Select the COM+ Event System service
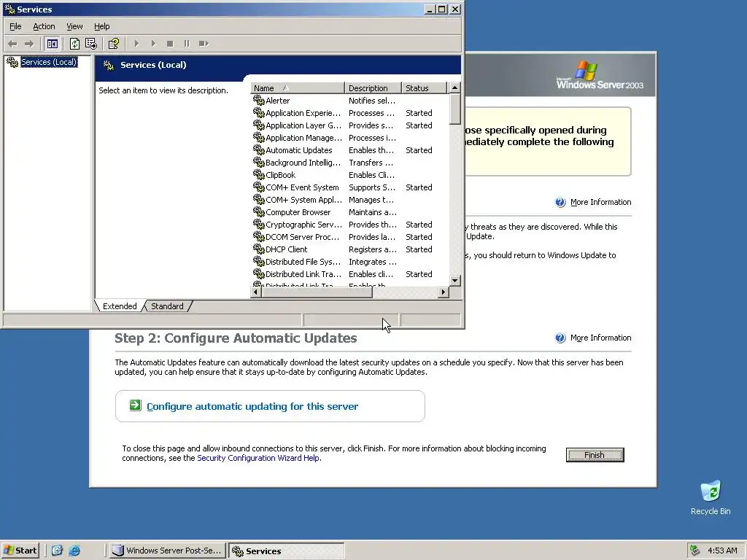Screen dimensions: 747x560 [349, 187]
